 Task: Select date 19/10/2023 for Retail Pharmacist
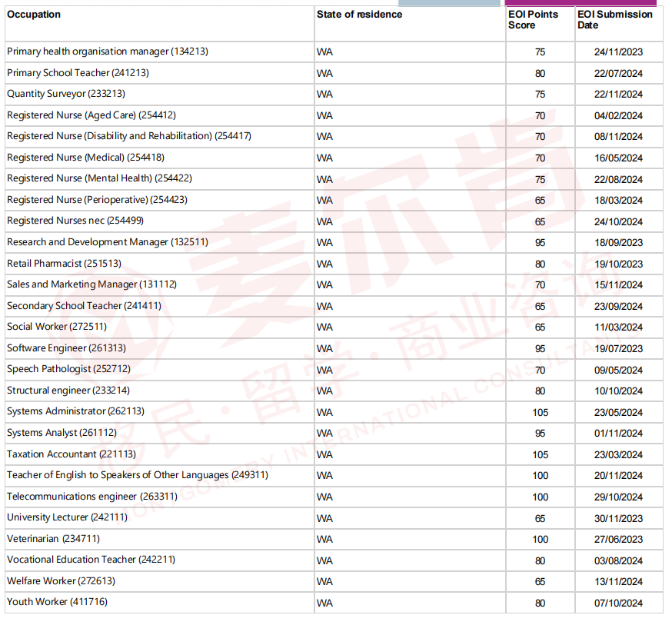[x=618, y=264]
